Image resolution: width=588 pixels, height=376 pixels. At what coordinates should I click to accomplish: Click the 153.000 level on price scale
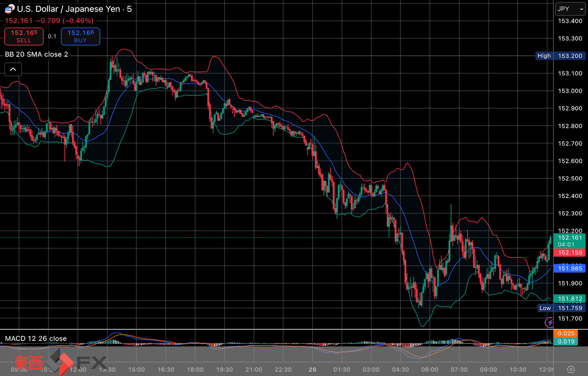[x=569, y=91]
